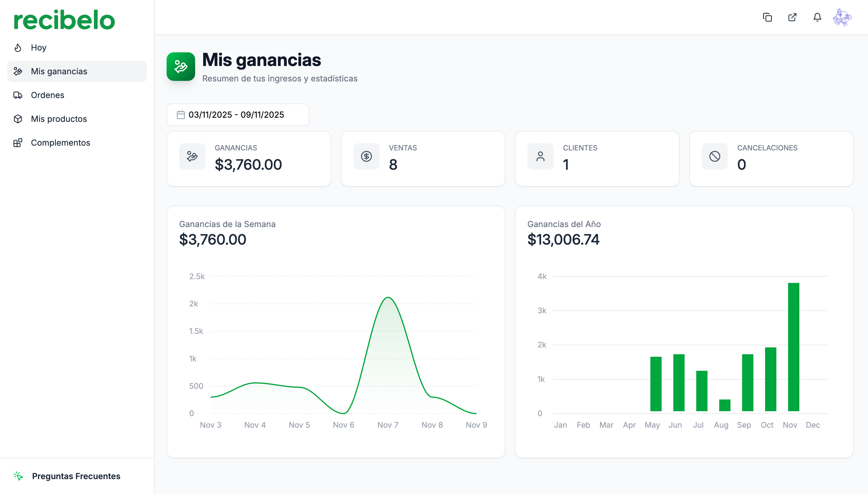
Task: Navigate to Mis productos
Action: 59,119
